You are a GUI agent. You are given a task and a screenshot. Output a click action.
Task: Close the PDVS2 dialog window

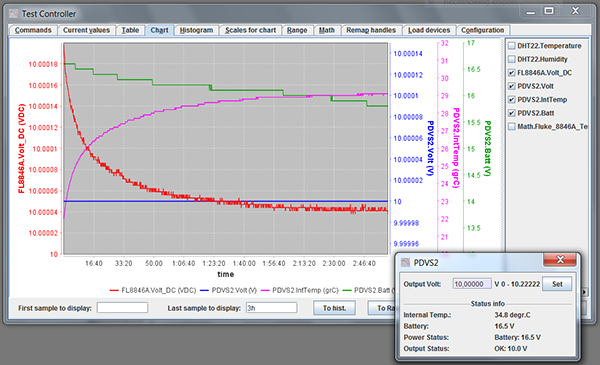click(x=560, y=260)
